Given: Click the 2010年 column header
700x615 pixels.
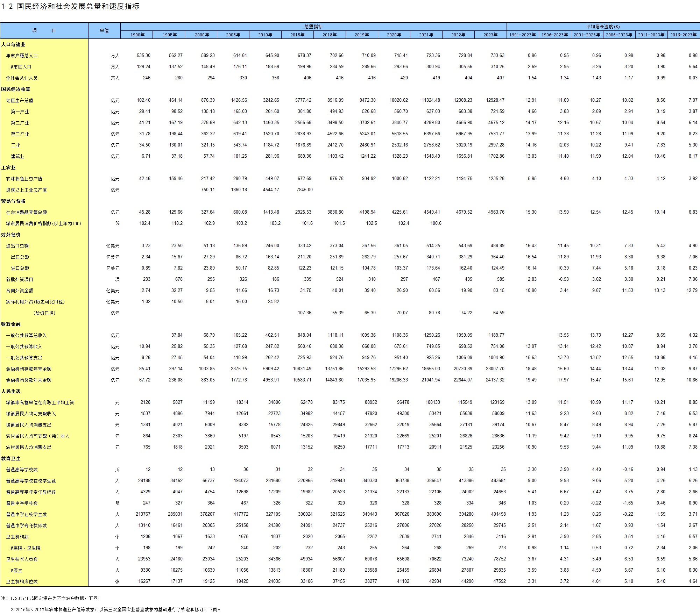Looking at the screenshot, I should (x=265, y=35).
